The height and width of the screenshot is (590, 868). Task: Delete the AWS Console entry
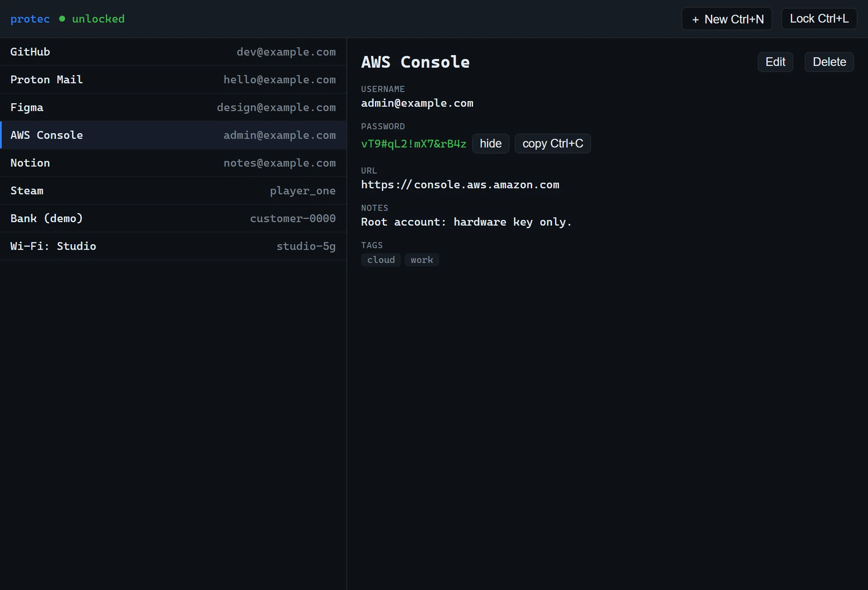click(x=829, y=62)
